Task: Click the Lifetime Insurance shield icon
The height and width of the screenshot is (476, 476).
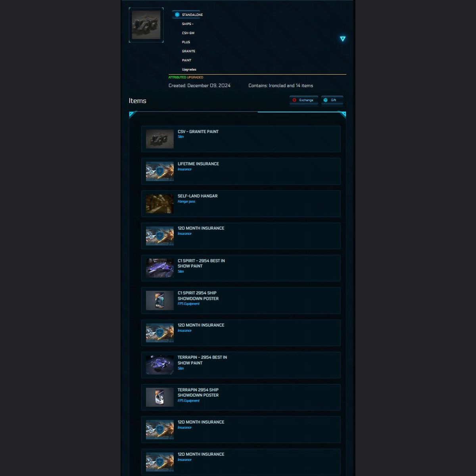Action: pyautogui.click(x=160, y=171)
